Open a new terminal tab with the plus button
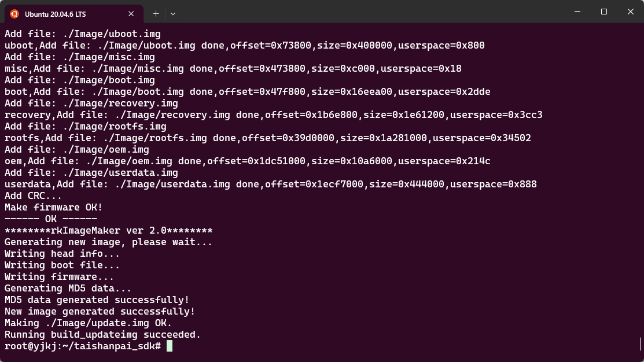Image resolution: width=644 pixels, height=362 pixels. click(x=155, y=13)
